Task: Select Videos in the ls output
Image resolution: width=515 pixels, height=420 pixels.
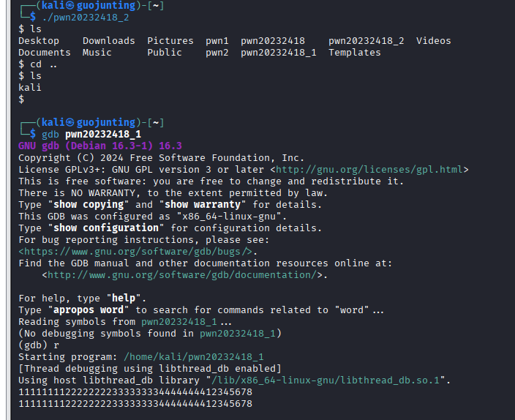Action: click(x=434, y=41)
